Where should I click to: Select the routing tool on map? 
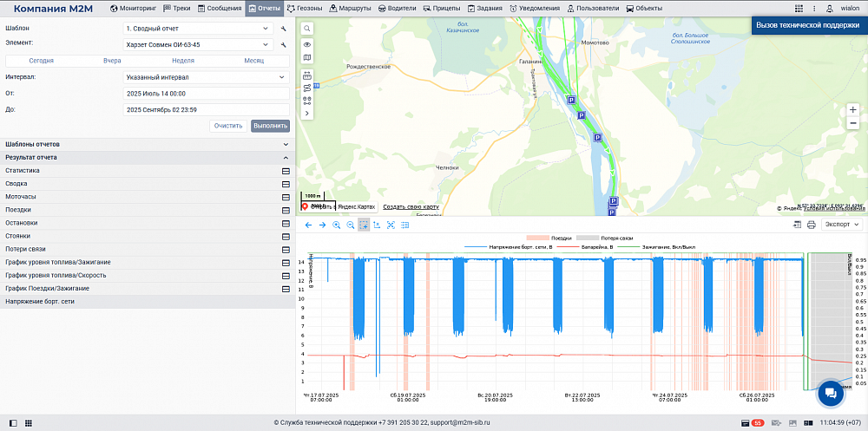[x=306, y=88]
